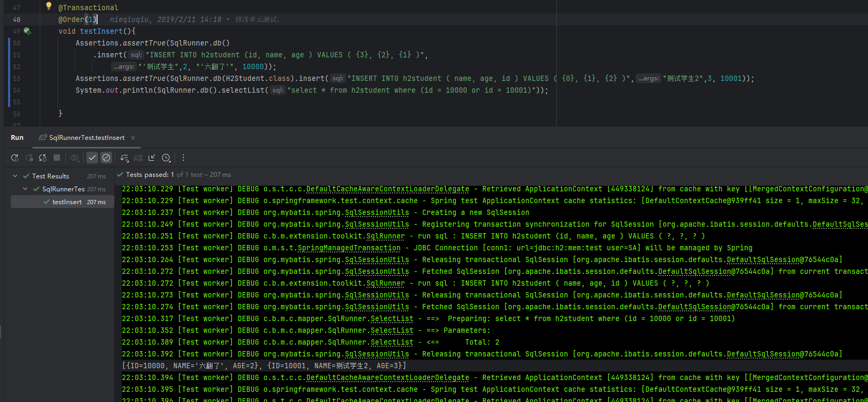Click the 'Tests passed: 1' status text
Viewport: 868px width, 402px height.
click(150, 175)
